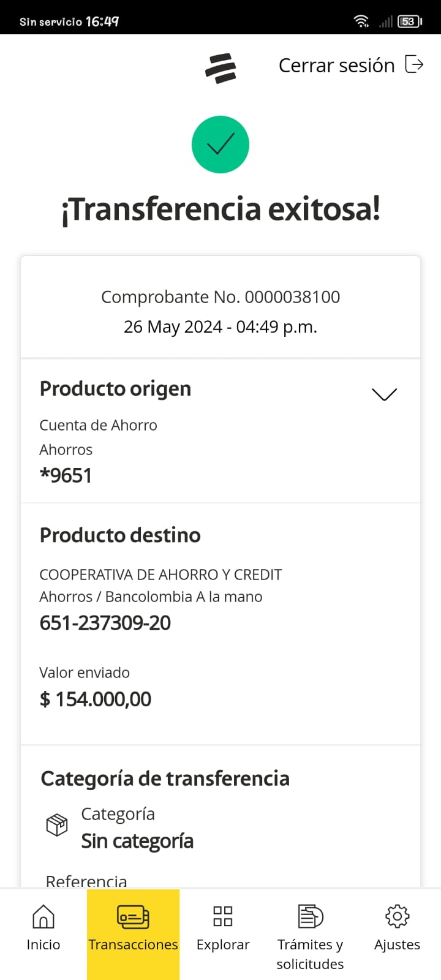441x980 pixels.
Task: Tap the Trámites y solicitudes document icon
Action: click(310, 916)
